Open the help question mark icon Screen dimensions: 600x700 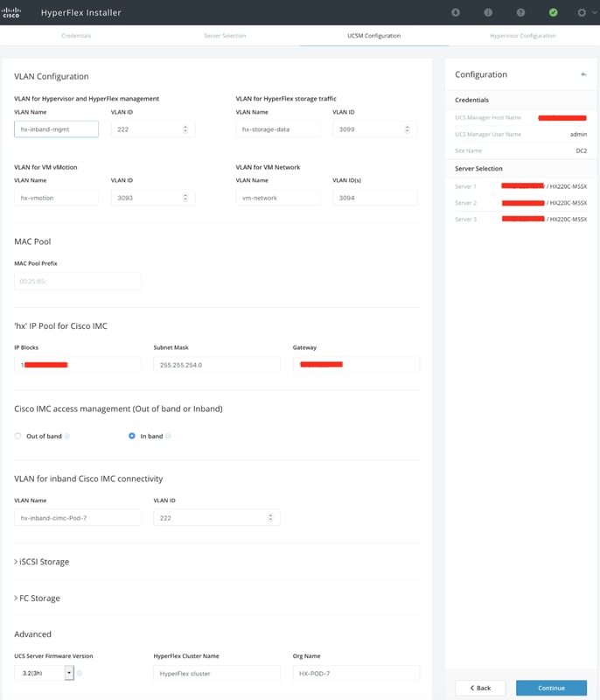[520, 12]
